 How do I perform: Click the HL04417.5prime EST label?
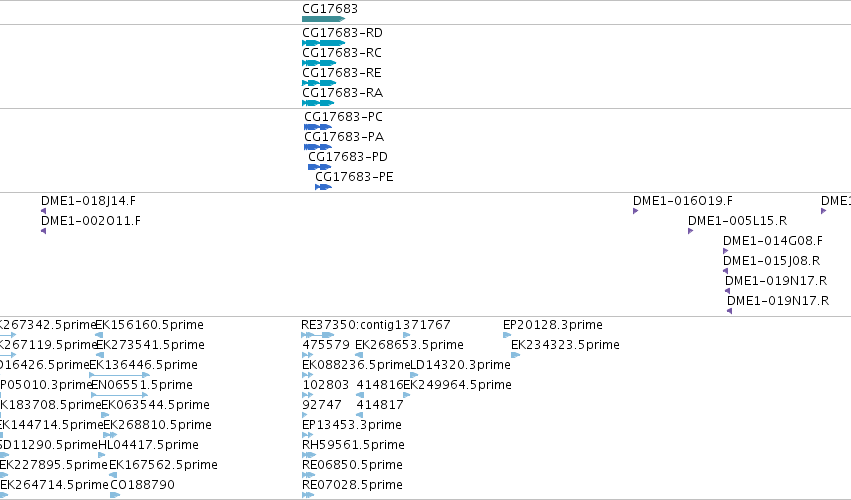(x=149, y=445)
